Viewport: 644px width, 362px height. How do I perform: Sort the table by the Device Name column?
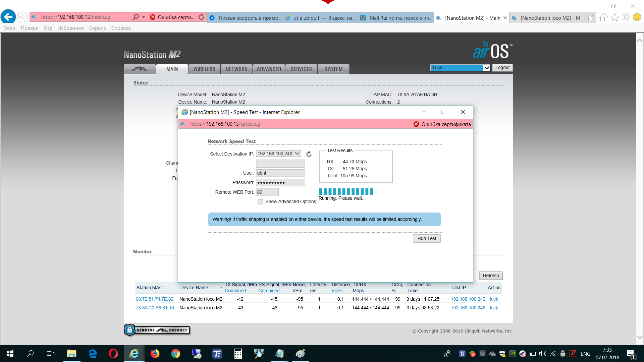[194, 288]
